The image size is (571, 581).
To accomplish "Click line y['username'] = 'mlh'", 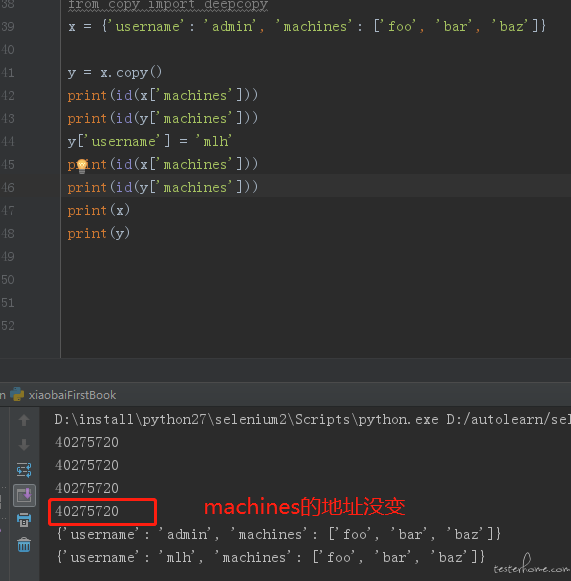I will click(150, 142).
